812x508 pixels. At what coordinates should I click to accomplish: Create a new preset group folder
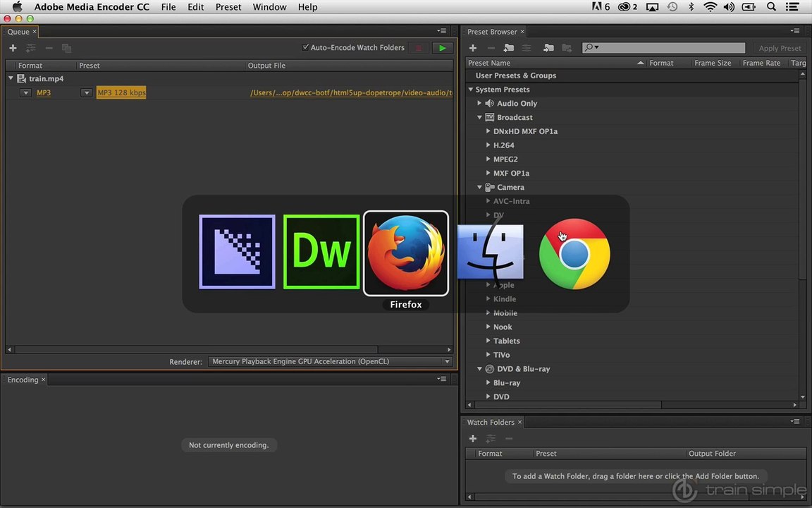coord(509,48)
